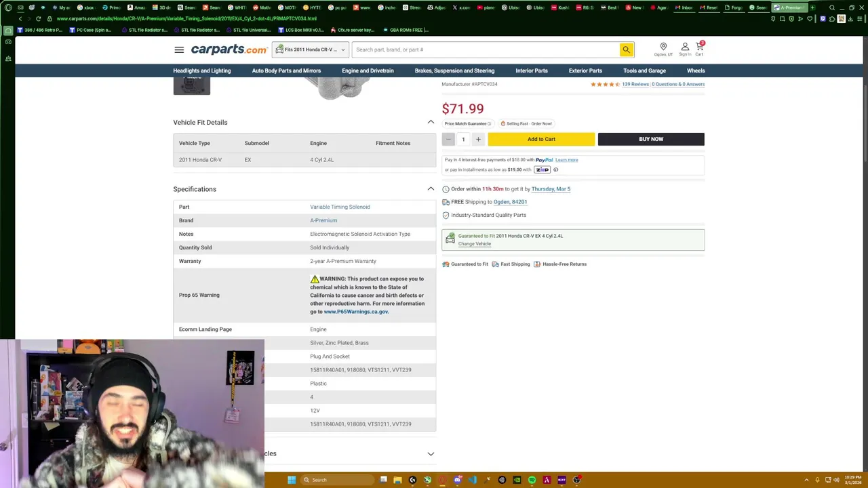Select the product image thumbnail at top left

pyautogui.click(x=192, y=85)
